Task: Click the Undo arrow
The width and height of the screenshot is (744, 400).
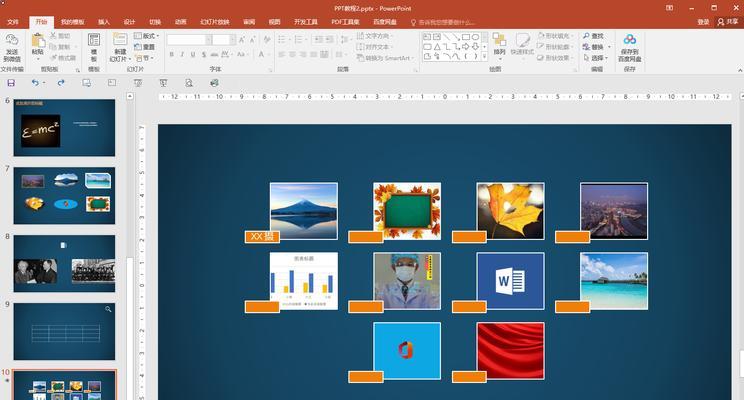Action: click(x=35, y=83)
